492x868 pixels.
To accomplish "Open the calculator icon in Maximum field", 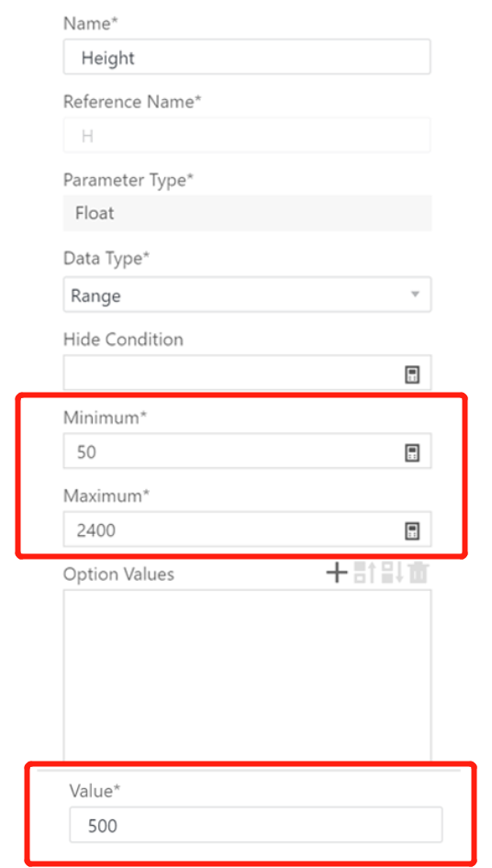I will 411,531.
